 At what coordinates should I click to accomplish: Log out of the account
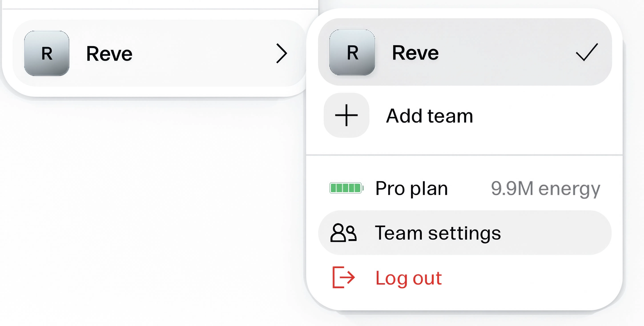465,278
